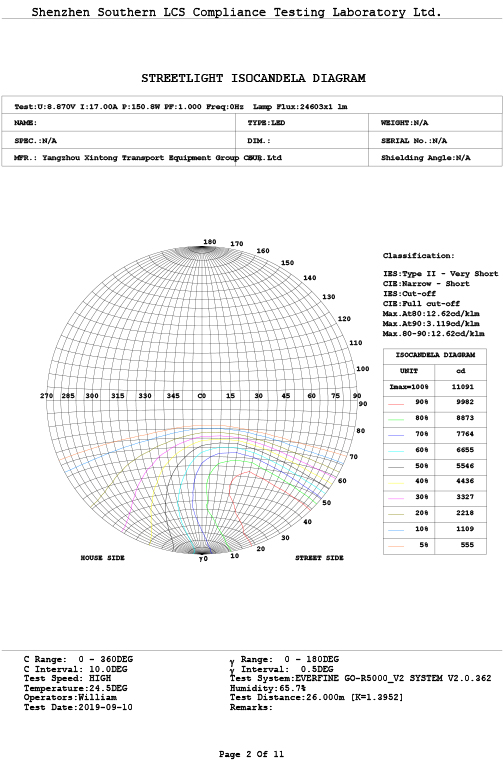The image size is (504, 766).
Task: Click the HOUSE SIDE label
Action: pos(103,558)
